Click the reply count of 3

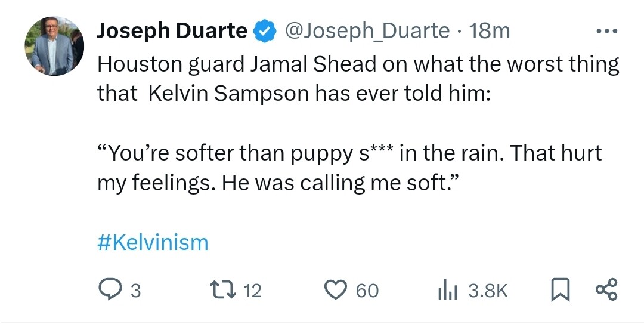[x=135, y=291]
